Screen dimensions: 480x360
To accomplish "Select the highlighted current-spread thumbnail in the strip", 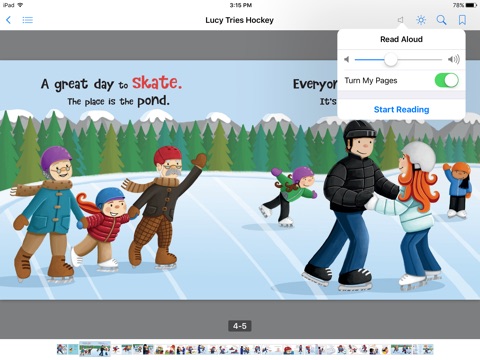I will (95, 349).
